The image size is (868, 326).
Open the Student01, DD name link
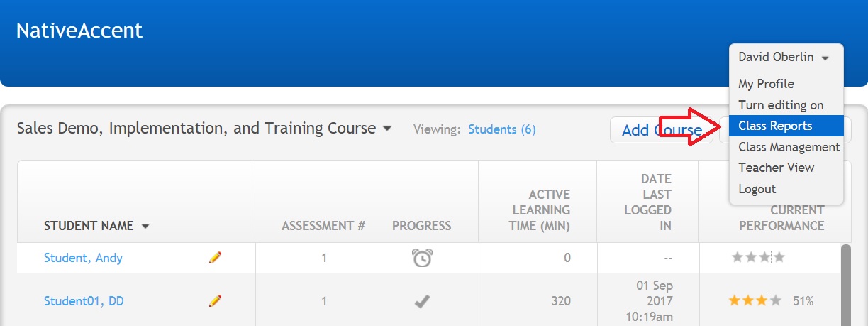pyautogui.click(x=84, y=301)
